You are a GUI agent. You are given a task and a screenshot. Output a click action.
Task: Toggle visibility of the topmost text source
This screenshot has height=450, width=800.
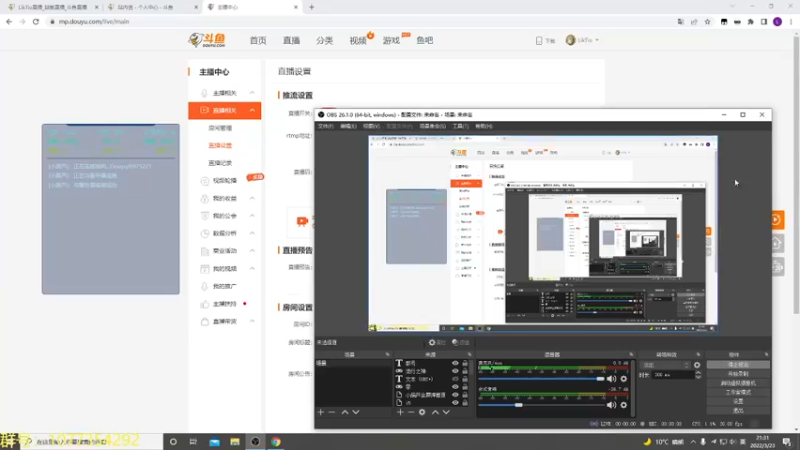tap(455, 363)
